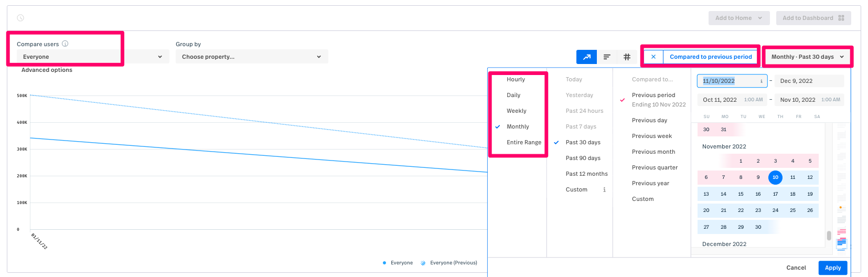Expand the Monthly · Past 30 days dropdown
868x277 pixels.
[808, 57]
